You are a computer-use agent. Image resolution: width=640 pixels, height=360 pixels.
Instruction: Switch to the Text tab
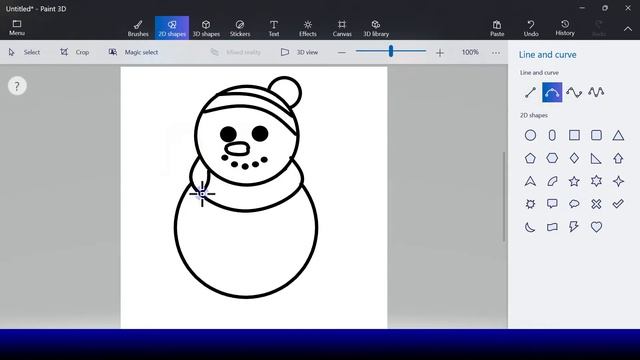click(x=274, y=28)
